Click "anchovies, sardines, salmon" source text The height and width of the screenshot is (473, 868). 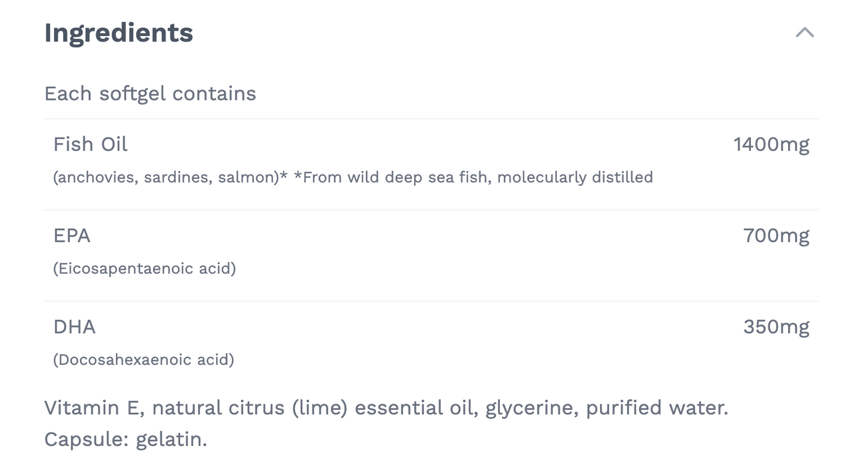(166, 177)
